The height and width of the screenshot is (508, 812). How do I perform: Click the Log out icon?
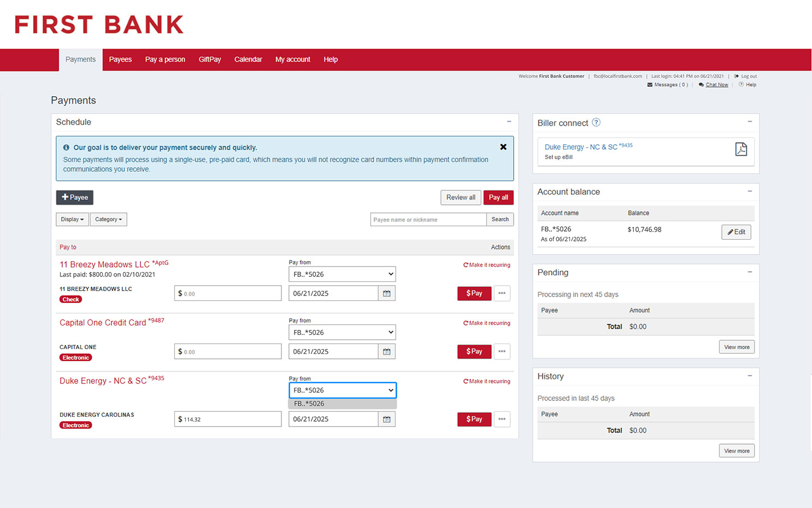point(735,76)
